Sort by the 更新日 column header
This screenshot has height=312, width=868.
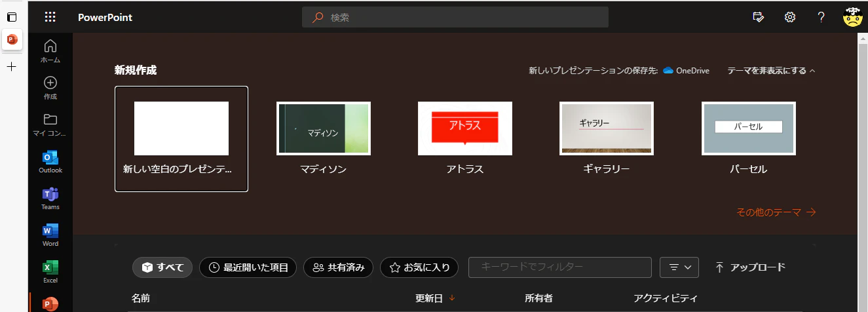(x=429, y=298)
